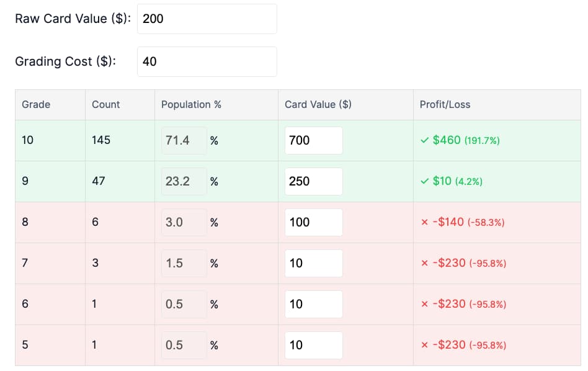Select the Card Value field showing 250
The image size is (588, 371).
313,181
